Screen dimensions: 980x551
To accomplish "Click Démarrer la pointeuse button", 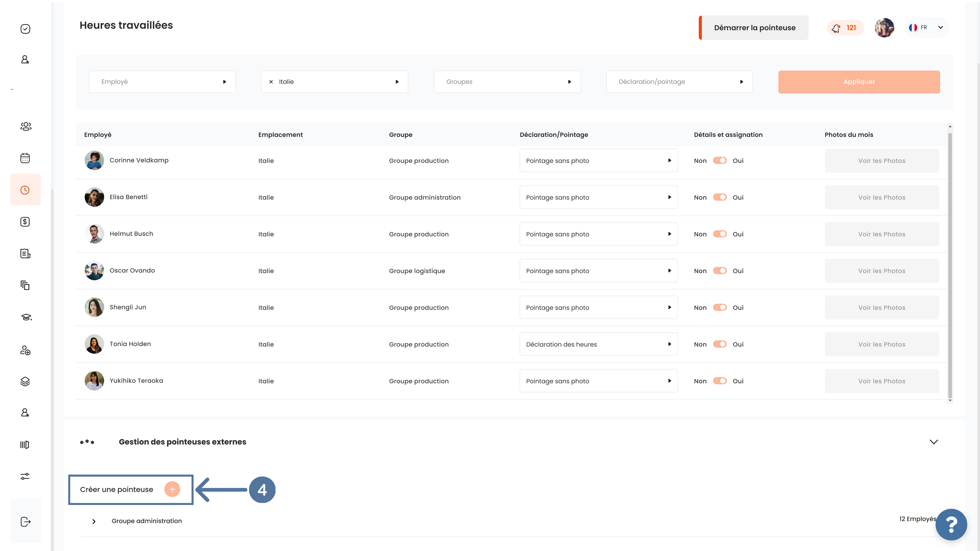I will coord(753,28).
